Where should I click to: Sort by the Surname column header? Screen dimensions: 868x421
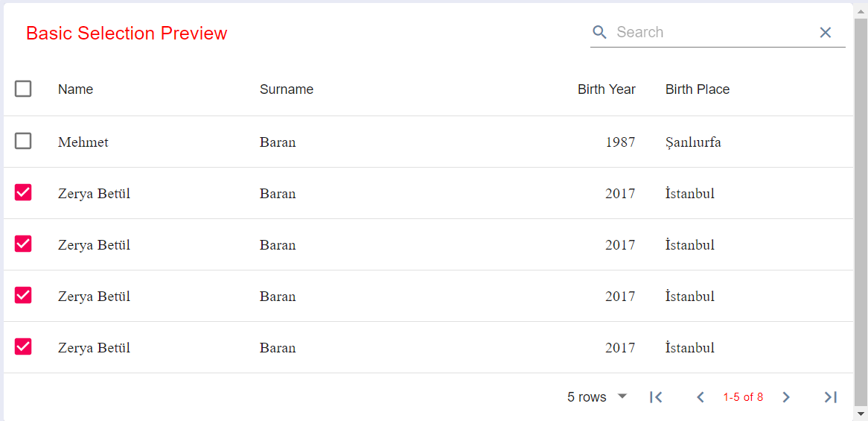pyautogui.click(x=287, y=89)
